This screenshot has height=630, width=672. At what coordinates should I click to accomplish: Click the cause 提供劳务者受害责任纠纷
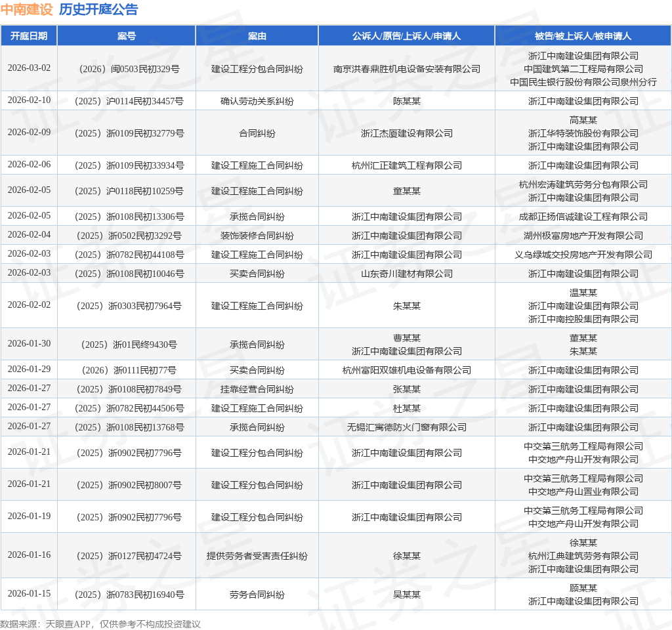tap(257, 556)
